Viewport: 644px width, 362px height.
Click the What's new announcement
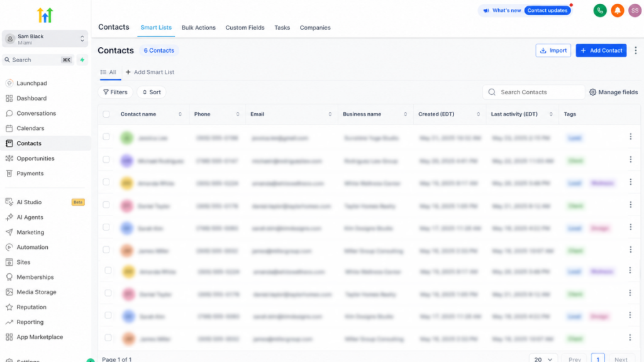click(x=502, y=10)
